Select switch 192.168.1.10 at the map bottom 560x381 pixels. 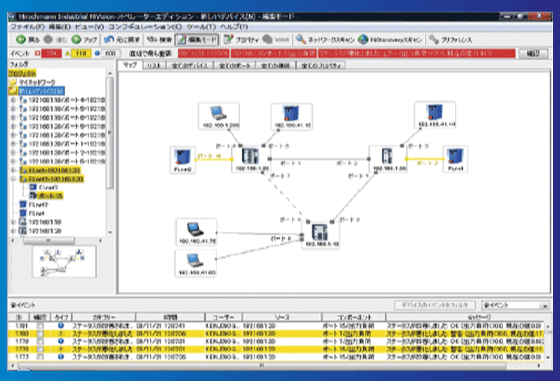[320, 234]
